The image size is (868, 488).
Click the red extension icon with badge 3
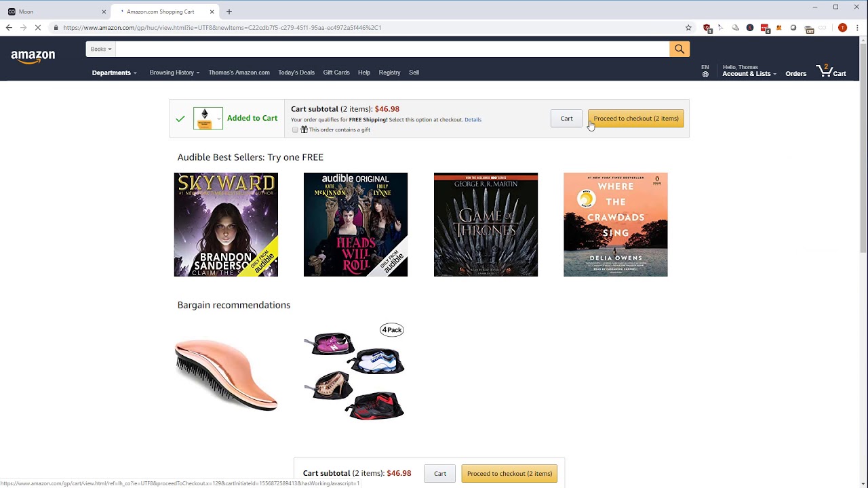pos(765,28)
